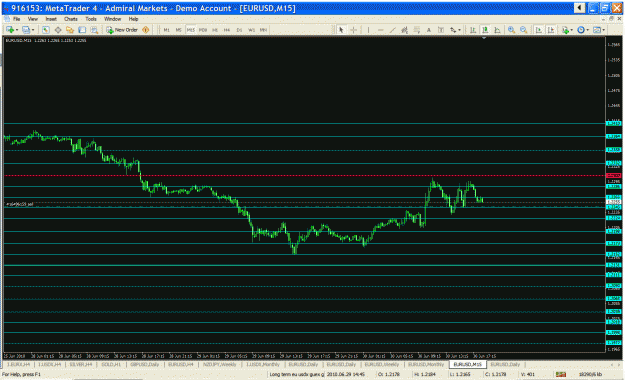625x380 pixels.
Task: Click the red price label on price axis
Action: coord(613,175)
